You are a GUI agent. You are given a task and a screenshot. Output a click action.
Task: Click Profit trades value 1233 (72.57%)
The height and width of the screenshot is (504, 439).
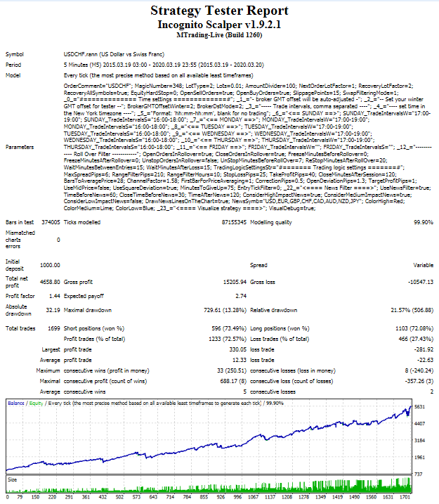click(228, 339)
